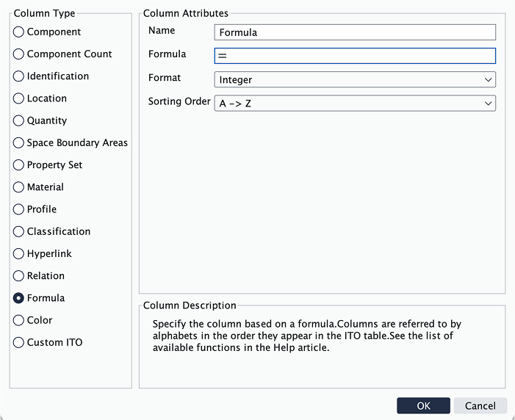Select the Color column type
515x420 pixels.
(x=19, y=320)
